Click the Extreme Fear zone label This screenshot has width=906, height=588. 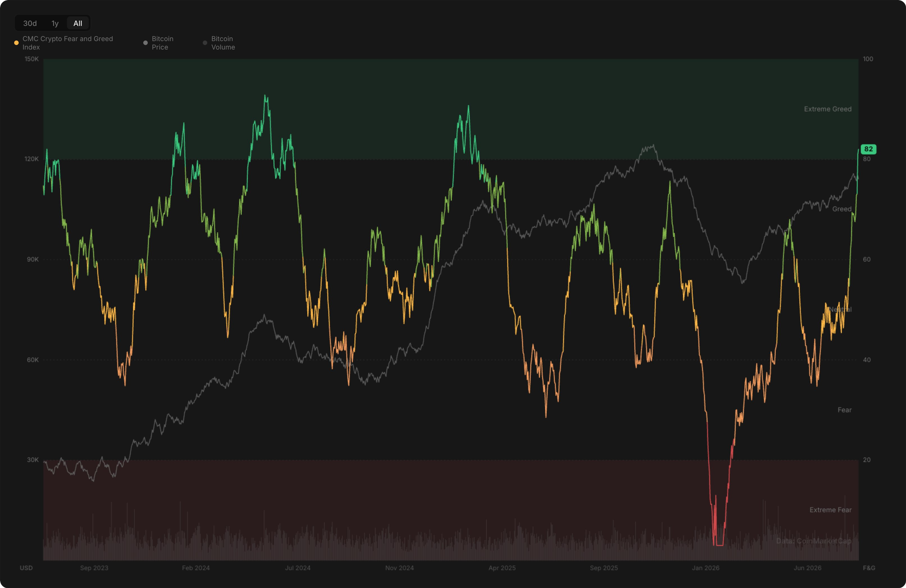[830, 510]
